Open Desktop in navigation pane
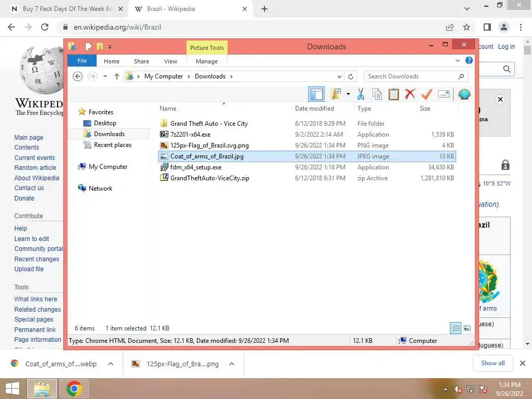The height and width of the screenshot is (399, 532). pyautogui.click(x=105, y=123)
